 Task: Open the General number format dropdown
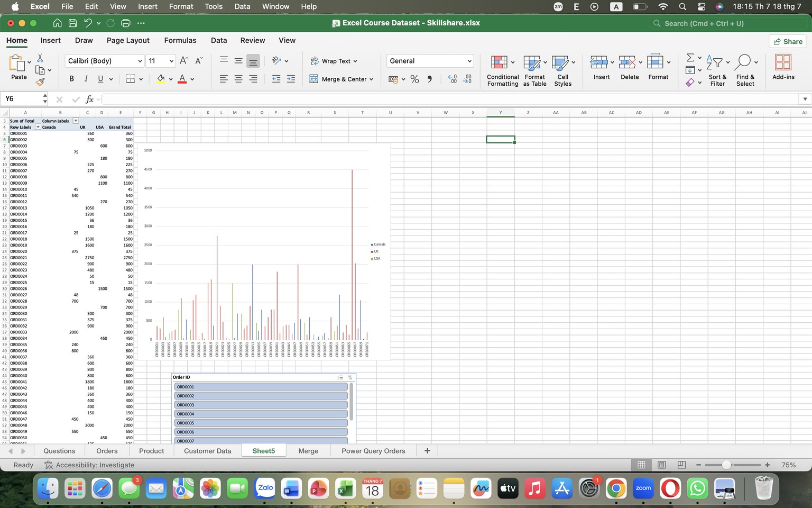point(469,61)
